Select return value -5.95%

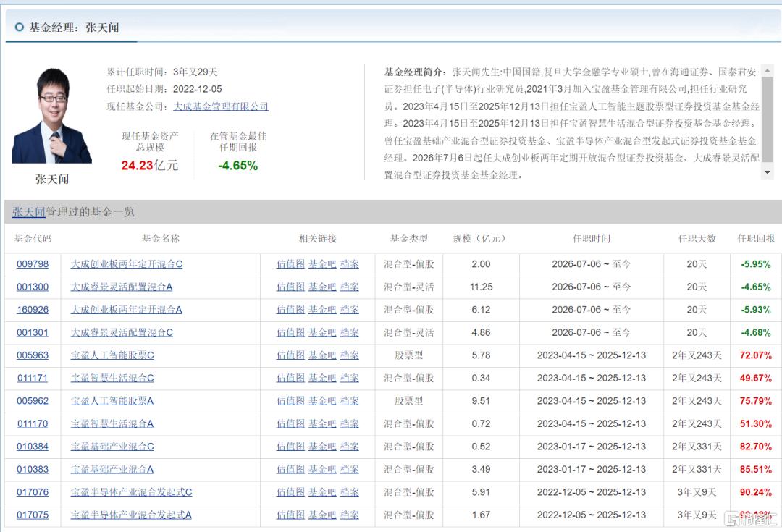tap(755, 264)
